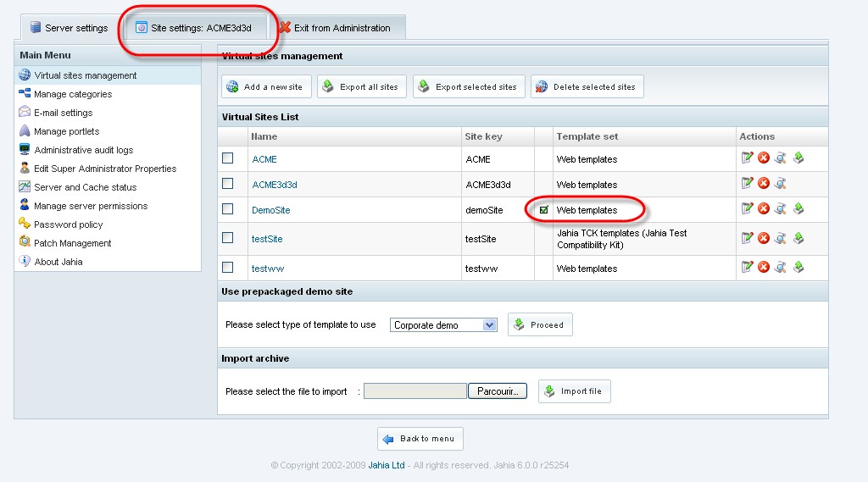
Task: Open Manage categories in Main Menu
Action: [x=73, y=94]
